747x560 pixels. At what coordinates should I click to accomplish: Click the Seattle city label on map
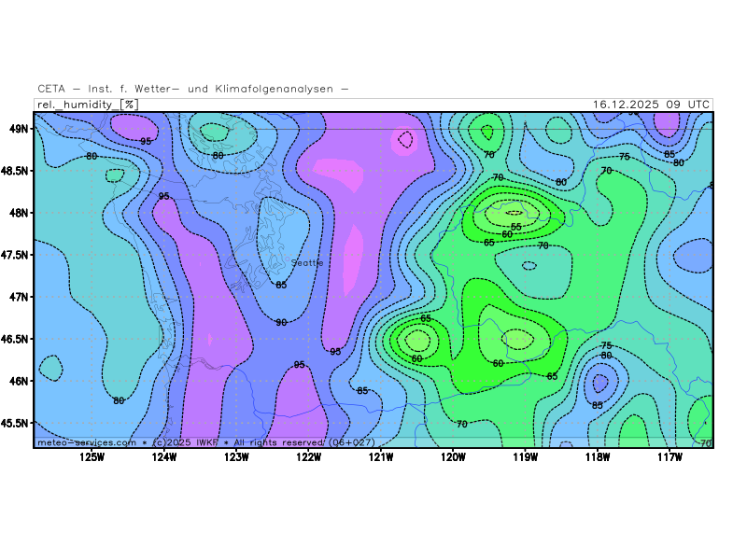tap(307, 263)
